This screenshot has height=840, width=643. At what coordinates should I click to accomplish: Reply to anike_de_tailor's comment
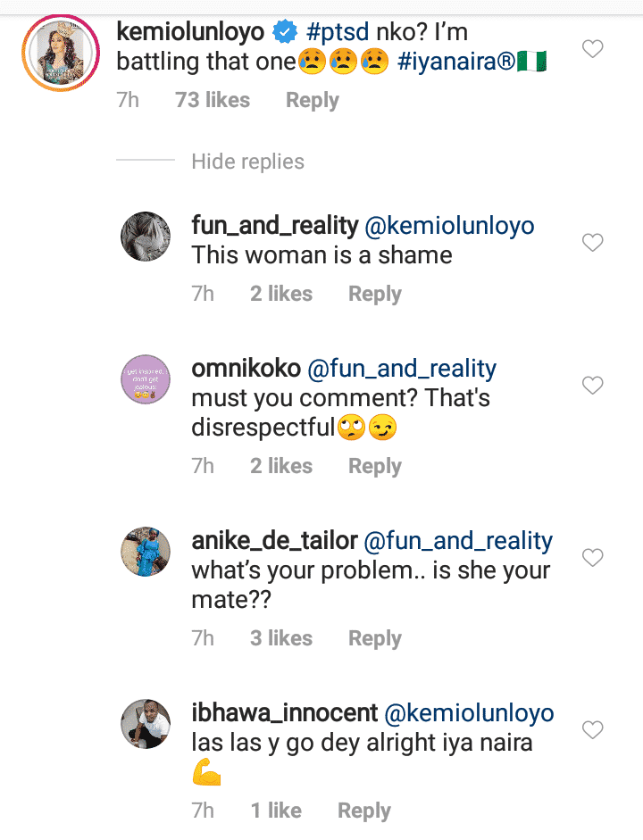374,638
